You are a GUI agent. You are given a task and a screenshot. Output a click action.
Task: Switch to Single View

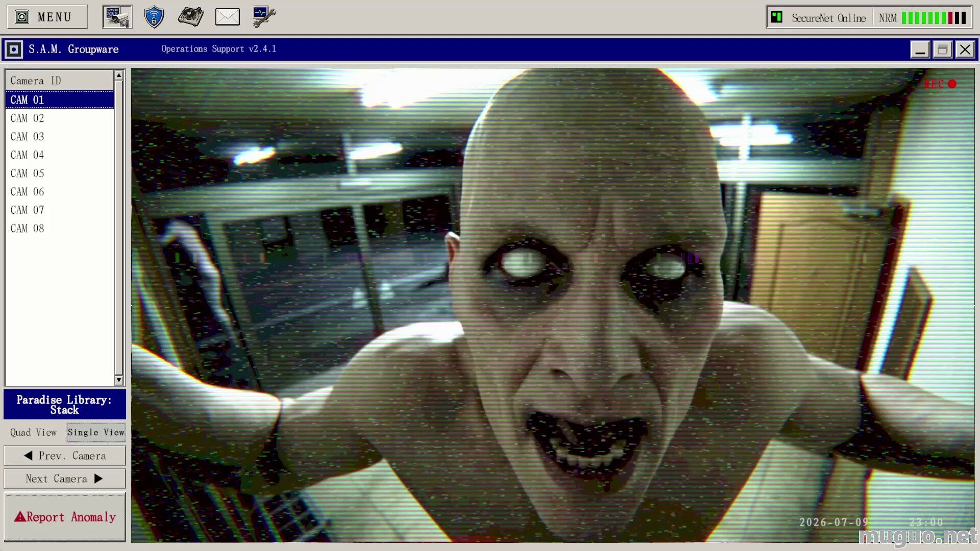96,433
